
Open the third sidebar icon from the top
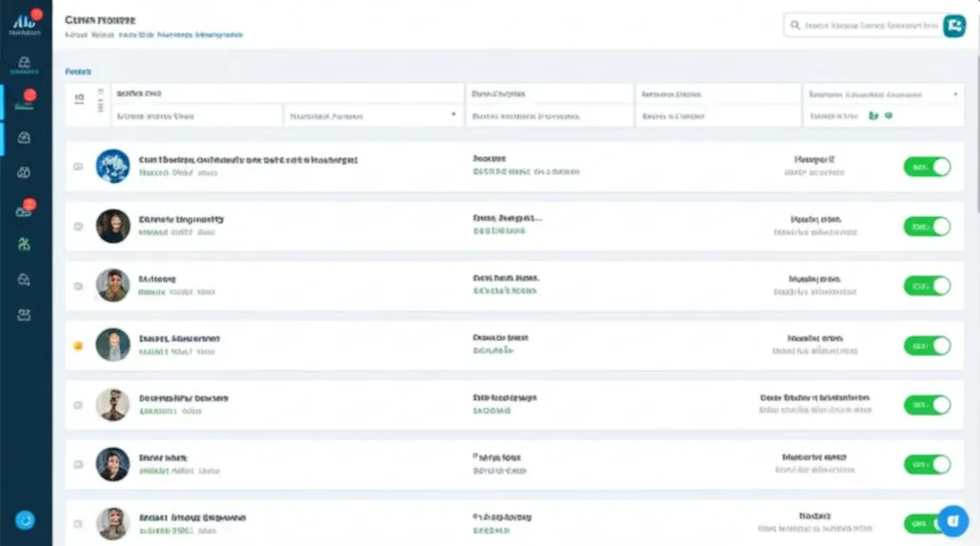[x=25, y=137]
